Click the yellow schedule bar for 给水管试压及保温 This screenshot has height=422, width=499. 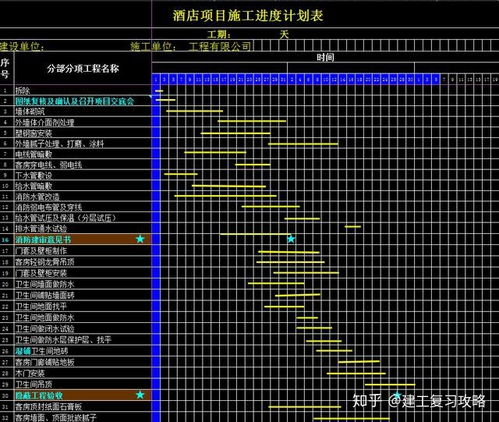click(x=302, y=219)
